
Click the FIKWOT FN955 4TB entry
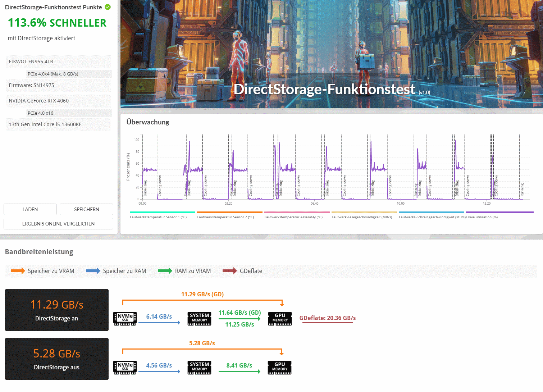(x=59, y=61)
